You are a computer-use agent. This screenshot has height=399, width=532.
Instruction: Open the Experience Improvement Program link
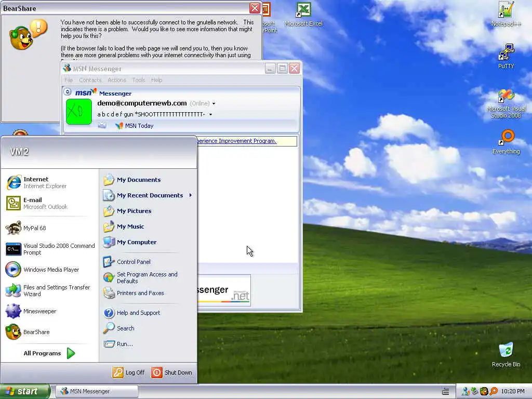[x=237, y=141]
